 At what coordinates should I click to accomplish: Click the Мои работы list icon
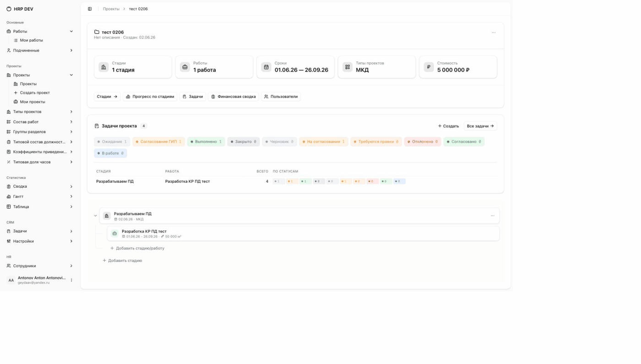[16, 40]
